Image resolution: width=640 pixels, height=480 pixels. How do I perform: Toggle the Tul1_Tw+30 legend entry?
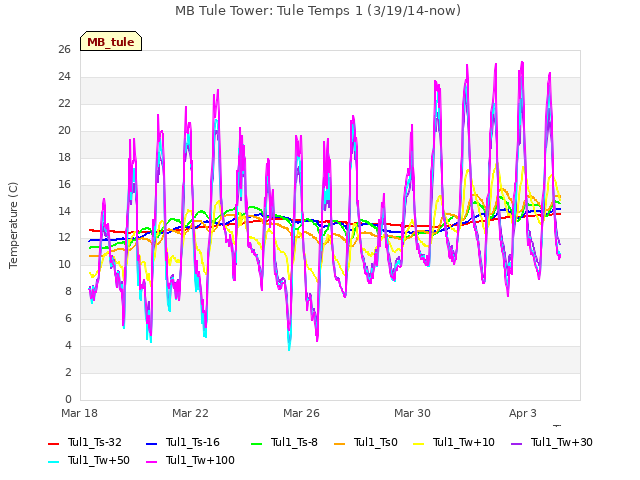552,442
